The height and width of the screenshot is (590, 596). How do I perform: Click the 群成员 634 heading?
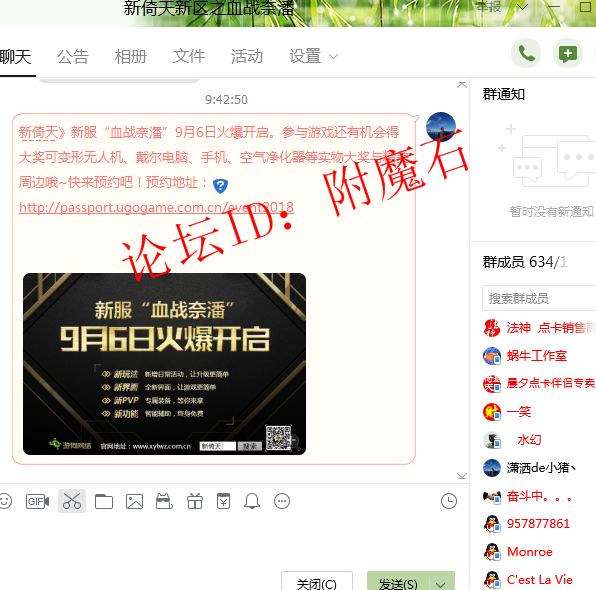pyautogui.click(x=525, y=262)
